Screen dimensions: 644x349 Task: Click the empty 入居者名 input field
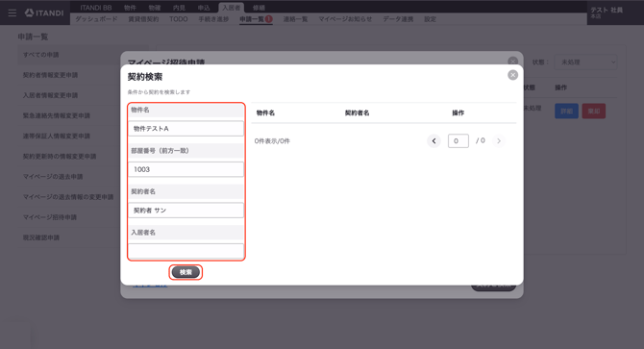(186, 251)
